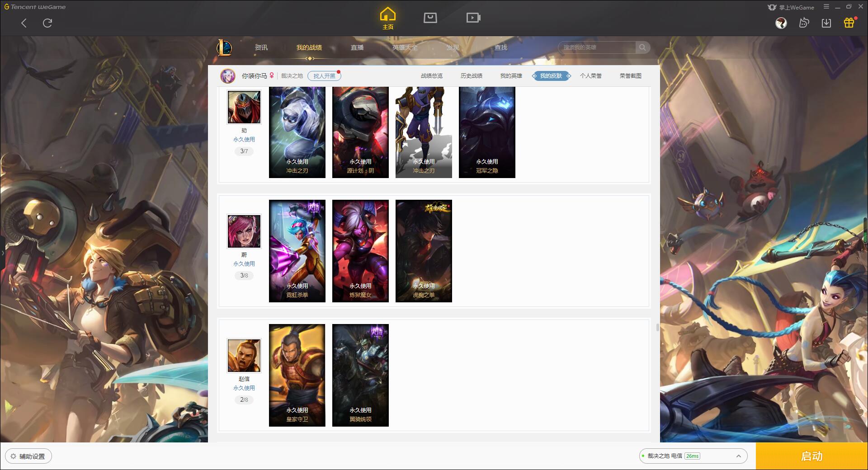Switch to 我的英雄 sub-tab

511,76
